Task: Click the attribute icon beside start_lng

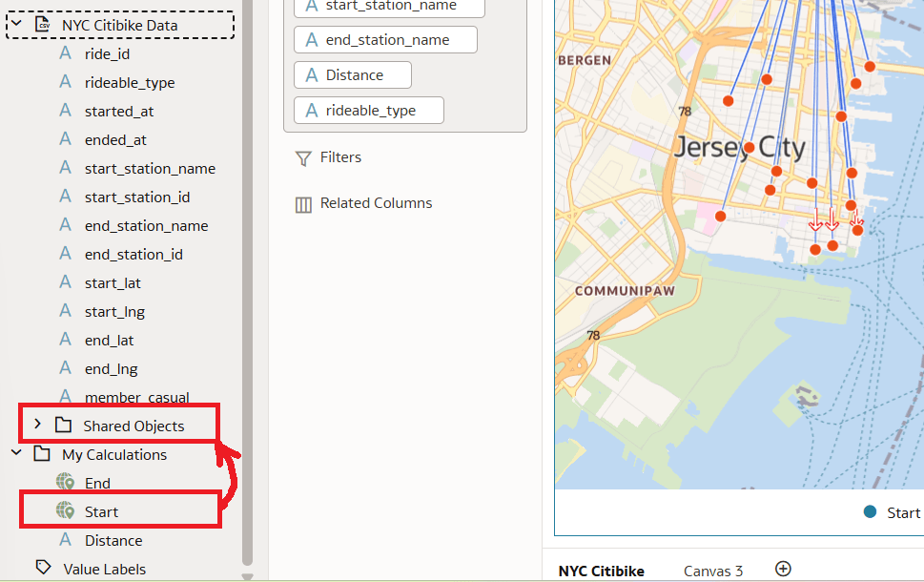Action: [x=66, y=311]
